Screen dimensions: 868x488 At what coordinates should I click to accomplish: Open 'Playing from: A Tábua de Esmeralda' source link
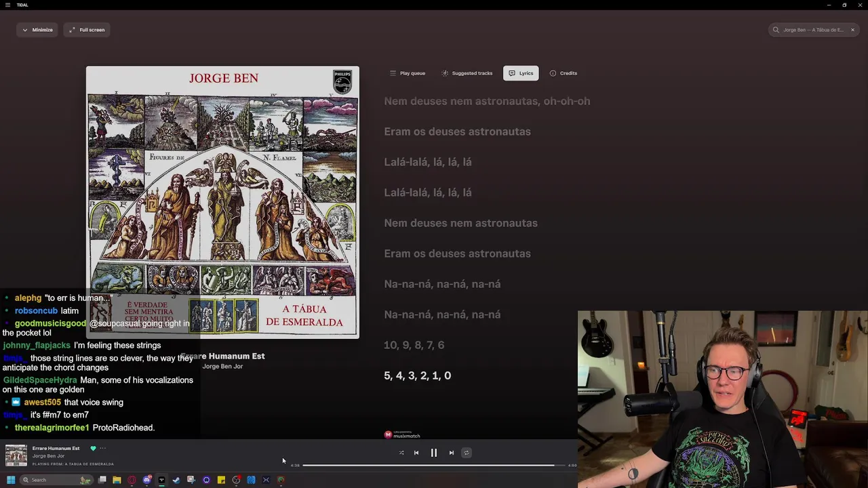73,464
